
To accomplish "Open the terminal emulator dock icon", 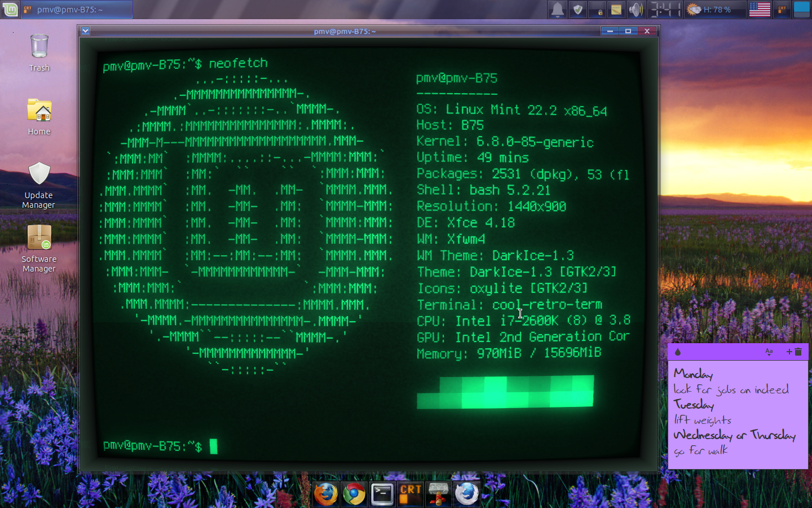I will (382, 494).
